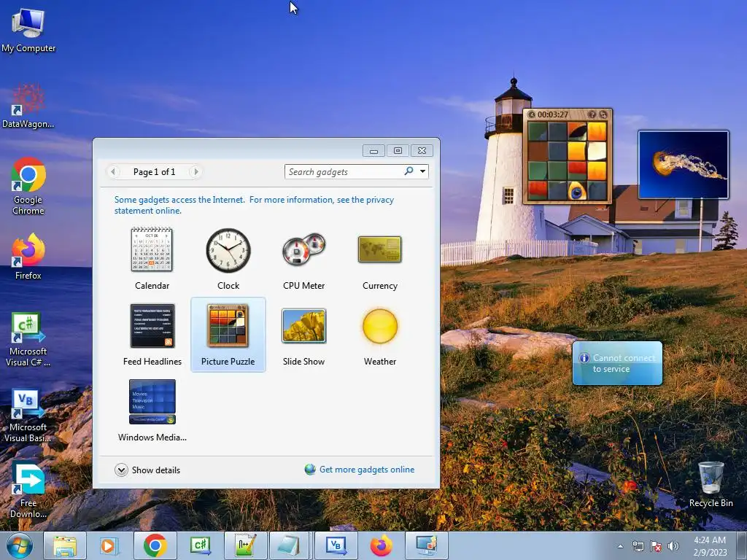Open Action Center flag icon
This screenshot has height=560, width=747.
pyautogui.click(x=656, y=546)
